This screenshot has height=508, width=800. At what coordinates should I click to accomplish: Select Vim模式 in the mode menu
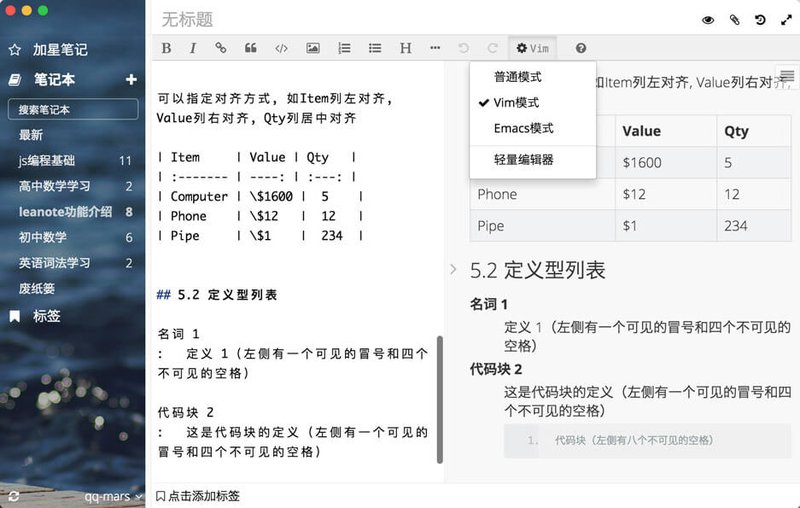coord(533,103)
